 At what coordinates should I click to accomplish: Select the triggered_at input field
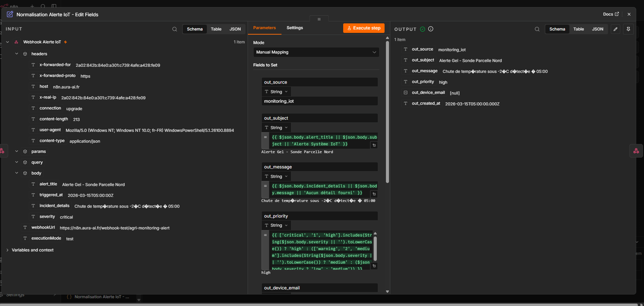pyautogui.click(x=51, y=195)
